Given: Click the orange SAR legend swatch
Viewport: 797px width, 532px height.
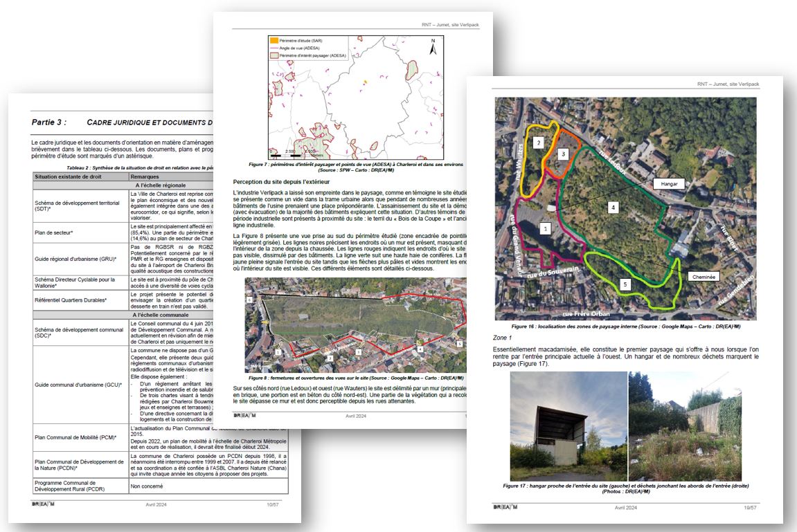Looking at the screenshot, I should [275, 39].
